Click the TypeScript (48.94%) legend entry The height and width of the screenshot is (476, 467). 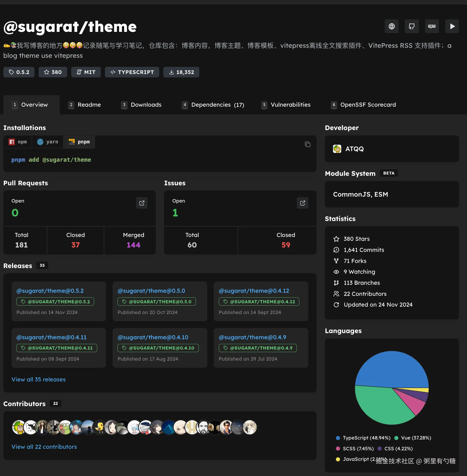pyautogui.click(x=363, y=438)
